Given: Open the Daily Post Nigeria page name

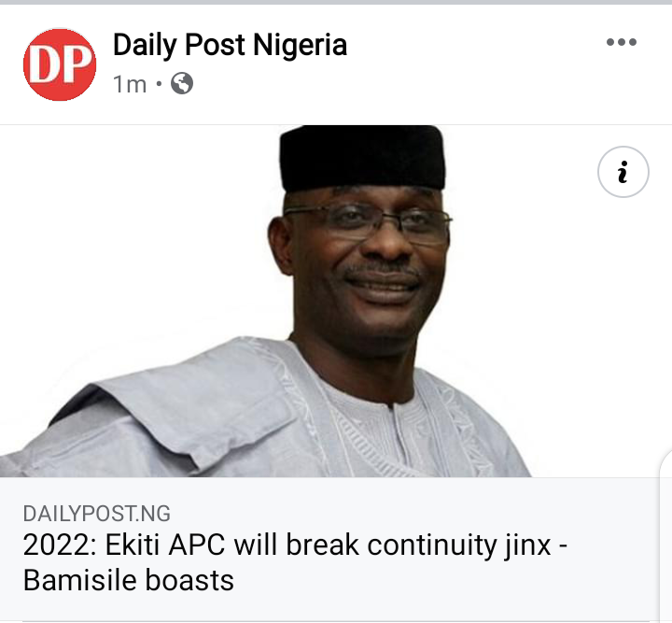Looking at the screenshot, I should pyautogui.click(x=230, y=45).
